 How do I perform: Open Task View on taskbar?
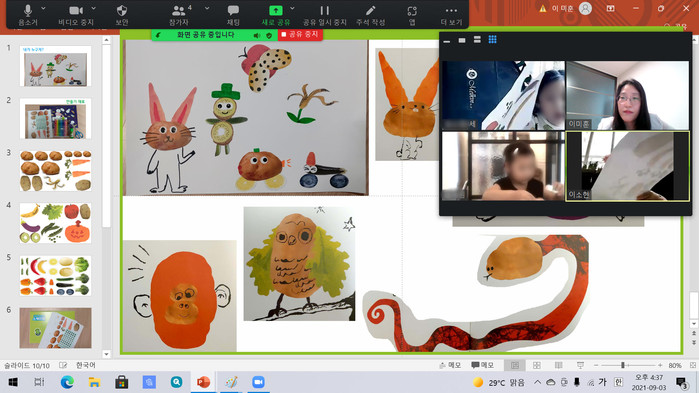pyautogui.click(x=39, y=382)
